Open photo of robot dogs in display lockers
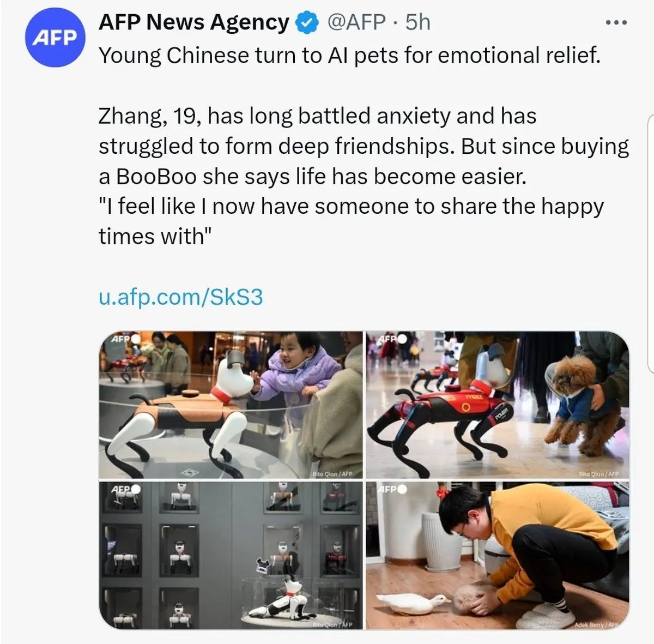This screenshot has height=644, width=654. (231, 555)
